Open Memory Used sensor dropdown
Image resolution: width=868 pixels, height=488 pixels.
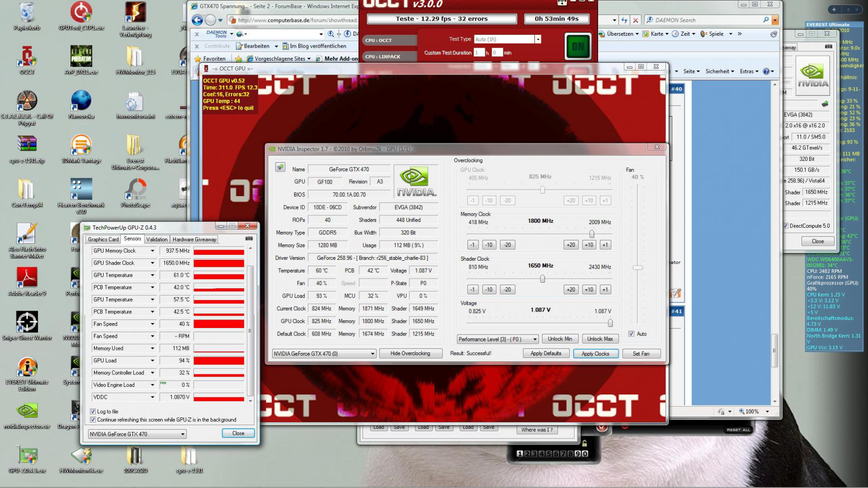tap(152, 348)
